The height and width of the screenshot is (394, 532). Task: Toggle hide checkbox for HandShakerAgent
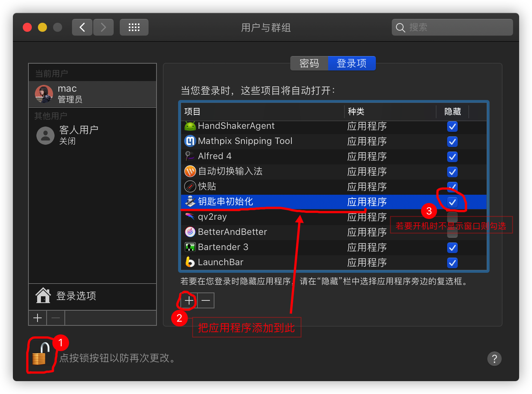coord(452,127)
